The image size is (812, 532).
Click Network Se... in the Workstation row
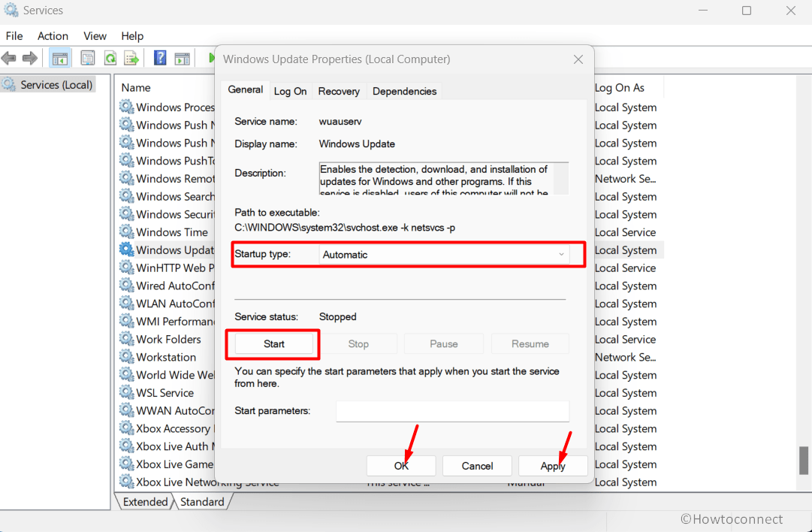625,357
